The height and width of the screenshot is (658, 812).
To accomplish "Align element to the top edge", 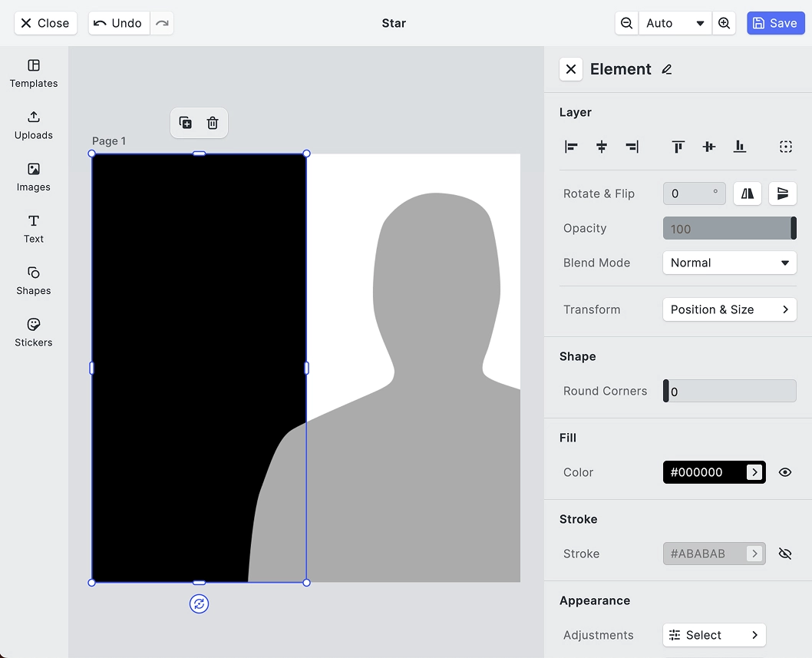I will 678,147.
